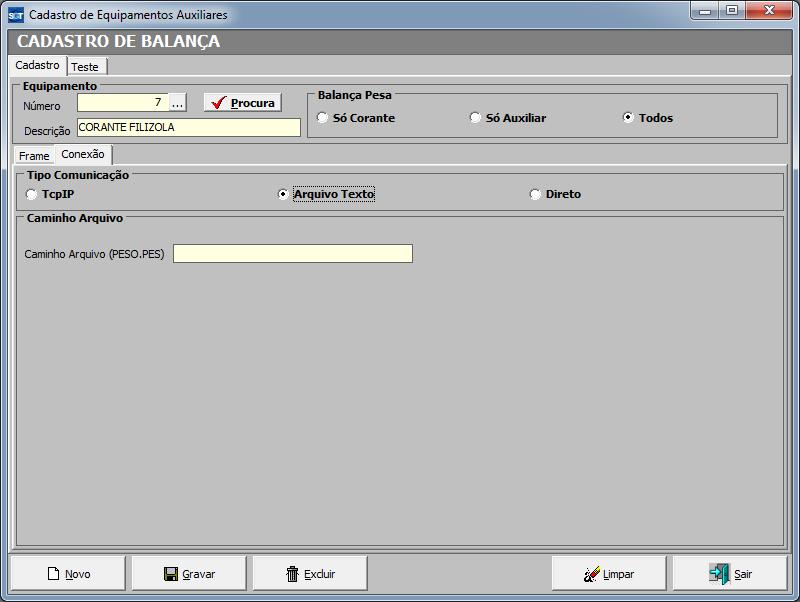Open the Frame tab
The height and width of the screenshot is (602, 800).
click(34, 156)
